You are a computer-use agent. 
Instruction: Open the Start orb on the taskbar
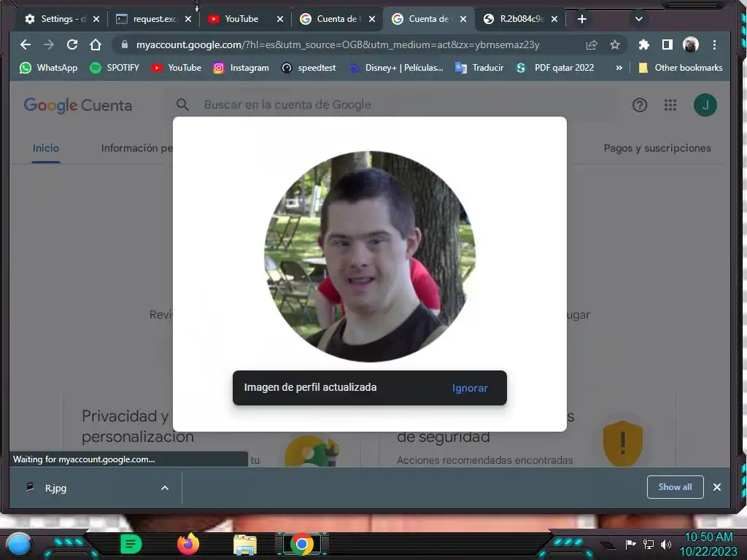pyautogui.click(x=19, y=544)
